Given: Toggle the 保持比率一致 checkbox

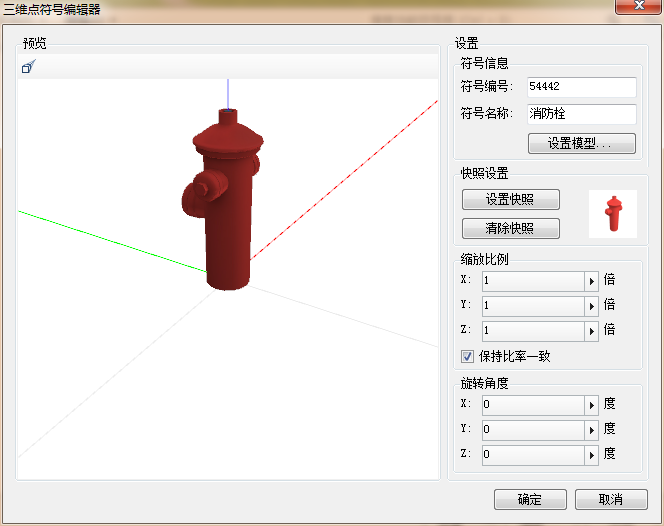Looking at the screenshot, I should pos(467,356).
